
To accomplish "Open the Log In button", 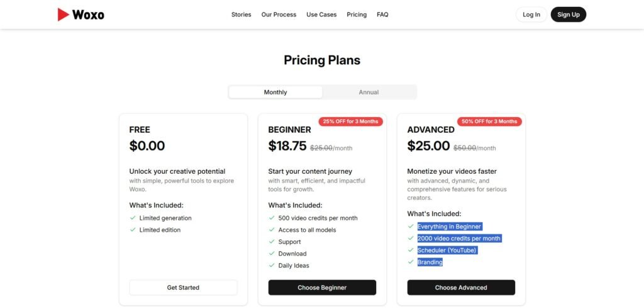I will (x=531, y=14).
